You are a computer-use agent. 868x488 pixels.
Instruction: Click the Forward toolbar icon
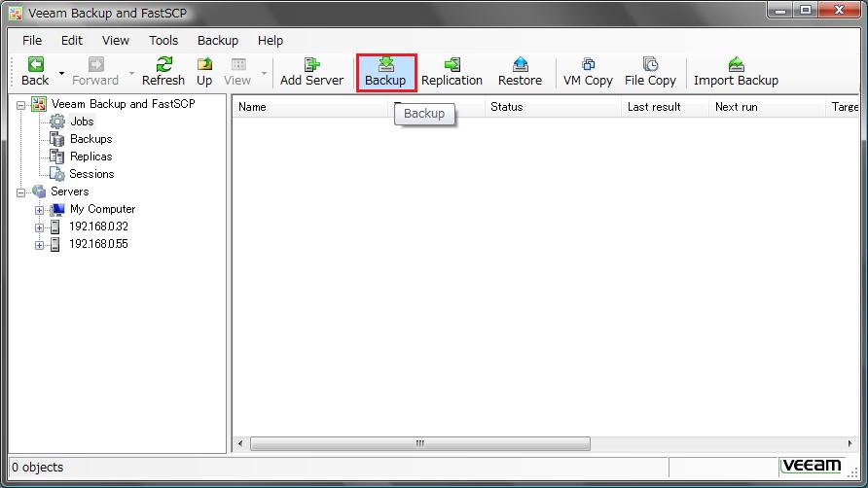(x=95, y=64)
